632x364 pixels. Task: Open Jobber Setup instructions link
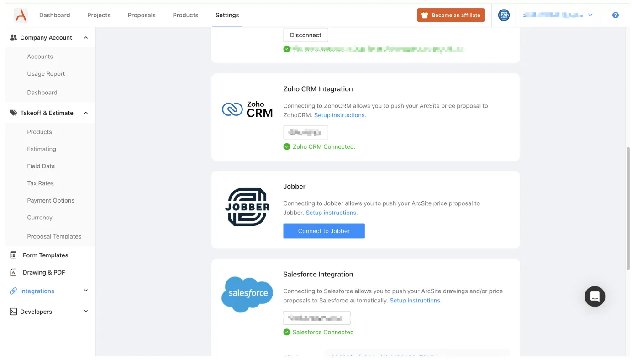(332, 213)
